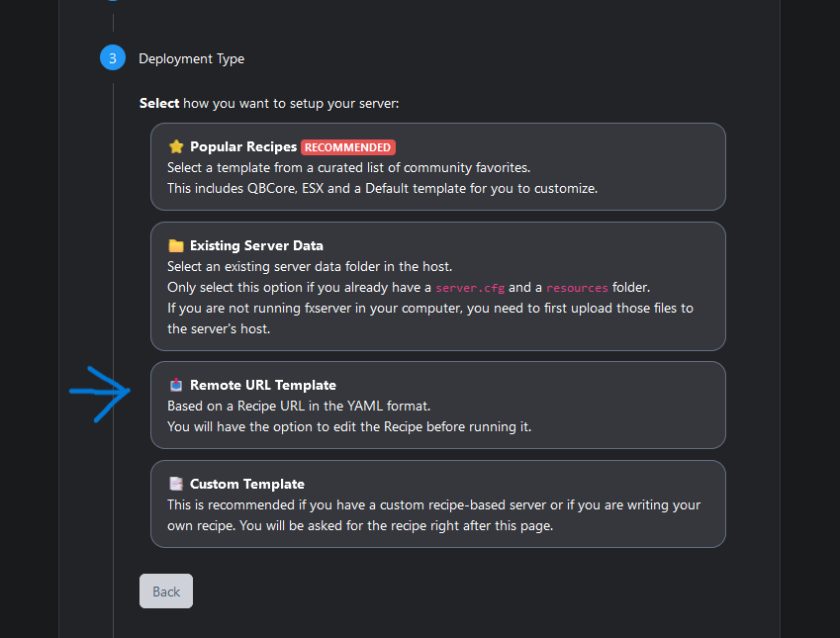Click the folder icon for Existing Server Data
The height and width of the screenshot is (638, 840).
176,245
